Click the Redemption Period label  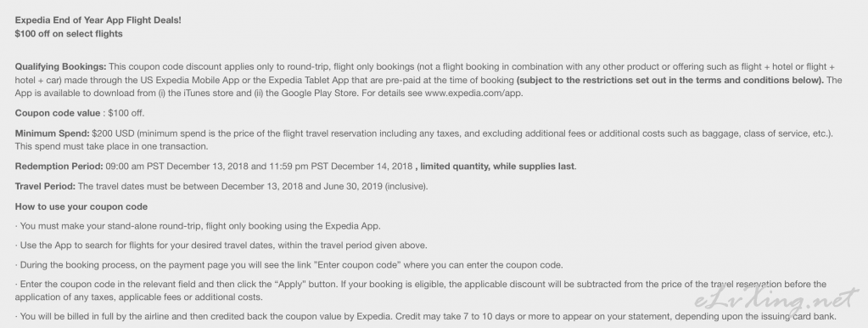point(59,167)
